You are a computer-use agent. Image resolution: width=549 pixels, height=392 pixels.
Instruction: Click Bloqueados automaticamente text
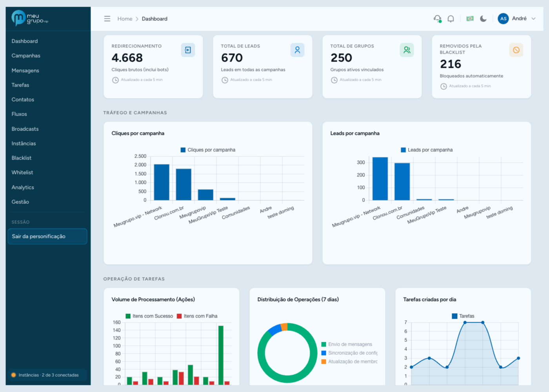point(471,76)
